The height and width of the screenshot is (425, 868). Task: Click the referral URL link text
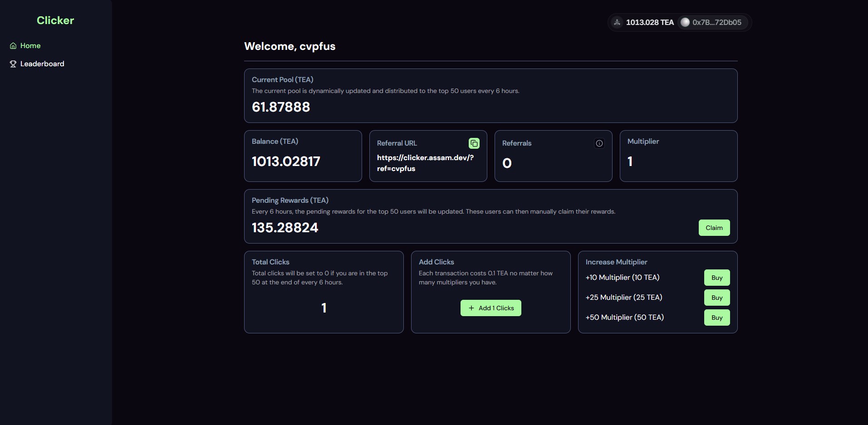[x=425, y=163]
